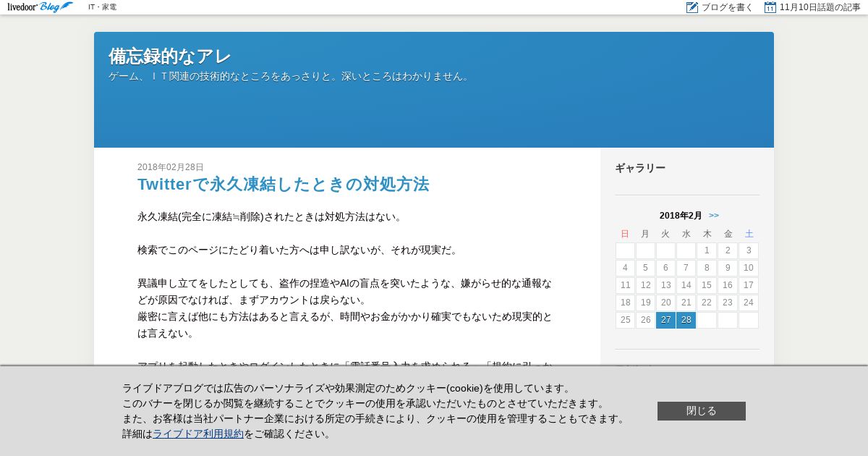This screenshot has height=456, width=868.
Task: Click calendar date 1
Action: click(707, 250)
